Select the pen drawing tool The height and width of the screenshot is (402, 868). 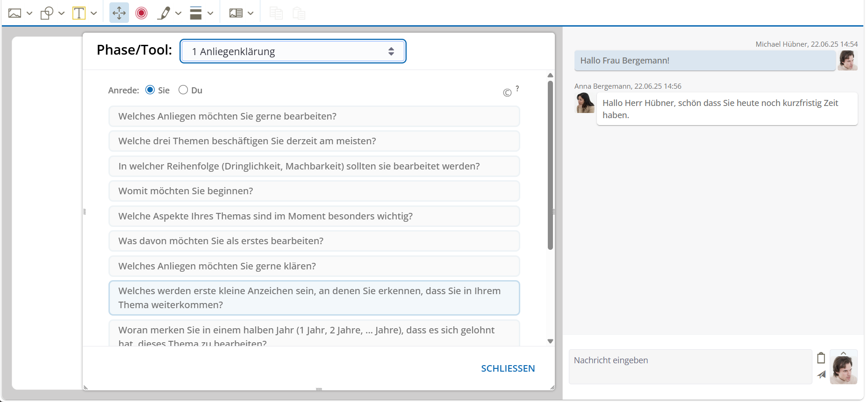pyautogui.click(x=164, y=13)
